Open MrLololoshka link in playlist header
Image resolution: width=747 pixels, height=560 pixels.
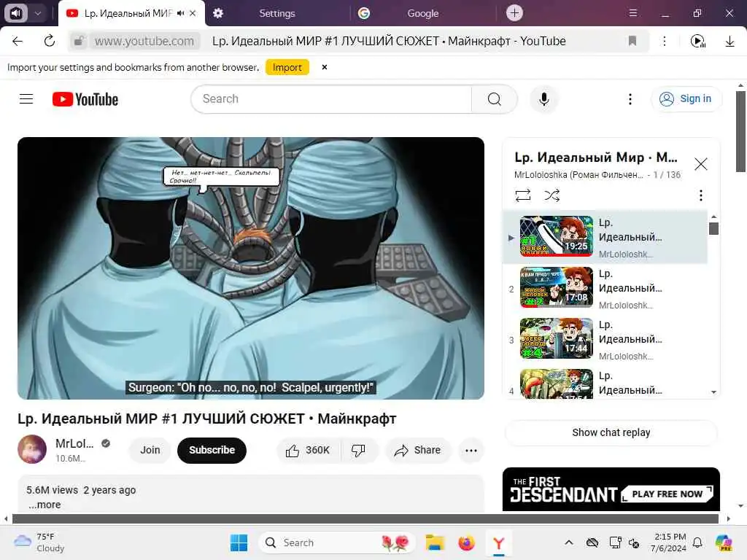tap(578, 175)
